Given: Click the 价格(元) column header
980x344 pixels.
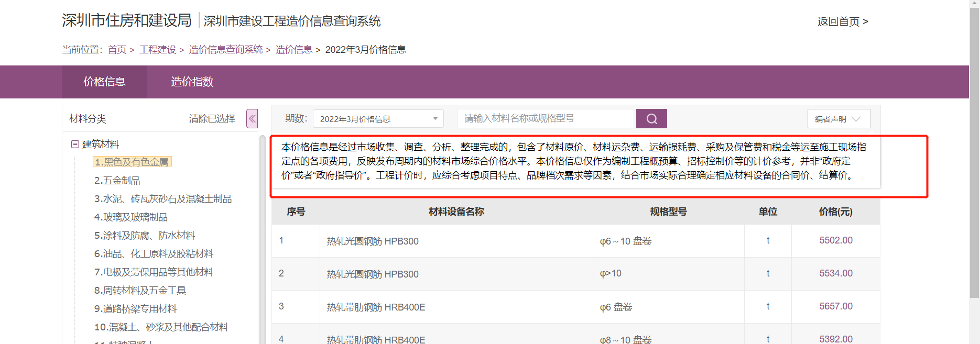Looking at the screenshot, I should pos(835,212).
